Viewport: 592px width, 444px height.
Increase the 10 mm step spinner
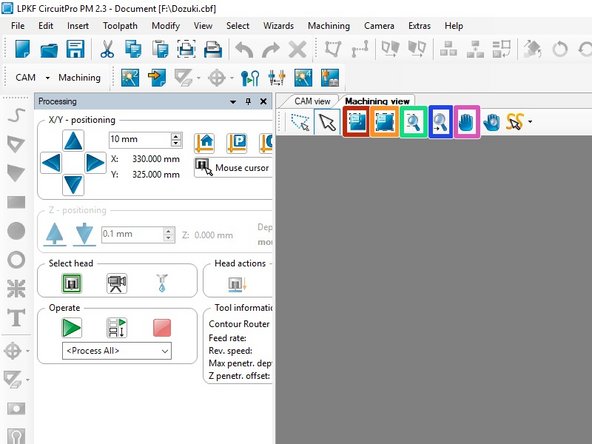pyautogui.click(x=176, y=136)
